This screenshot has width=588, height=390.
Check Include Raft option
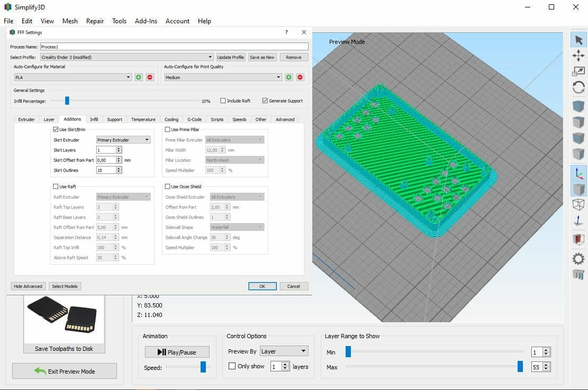pyautogui.click(x=223, y=101)
